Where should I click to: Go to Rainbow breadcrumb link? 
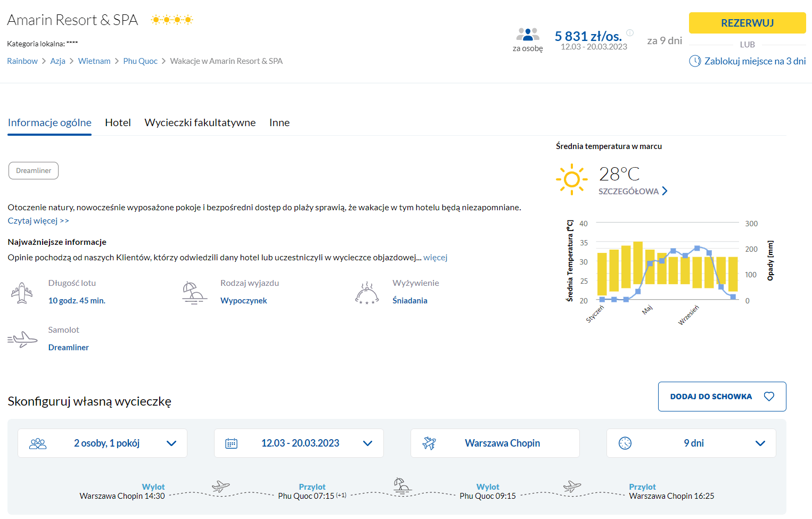(22, 61)
